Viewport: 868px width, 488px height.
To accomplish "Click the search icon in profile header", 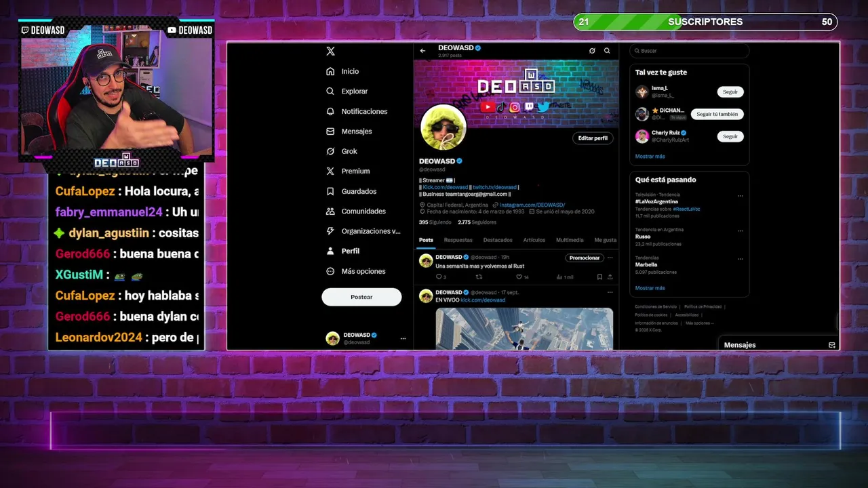I will (x=607, y=51).
